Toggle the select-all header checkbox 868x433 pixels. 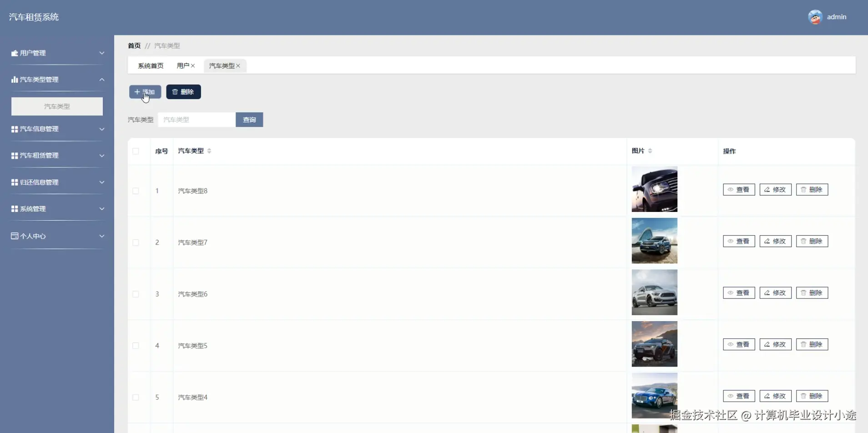(136, 151)
